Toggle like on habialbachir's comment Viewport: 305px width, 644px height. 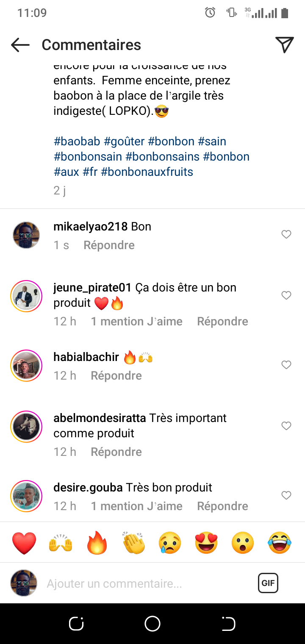pos(286,365)
